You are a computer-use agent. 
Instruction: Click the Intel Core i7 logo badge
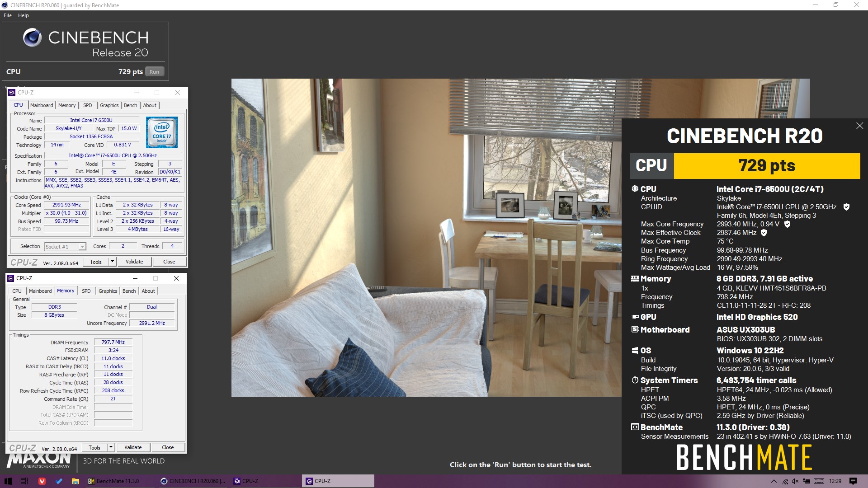point(162,132)
